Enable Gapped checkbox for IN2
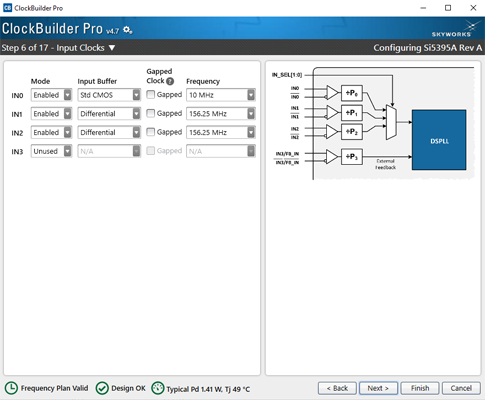485x400 pixels. pos(151,132)
